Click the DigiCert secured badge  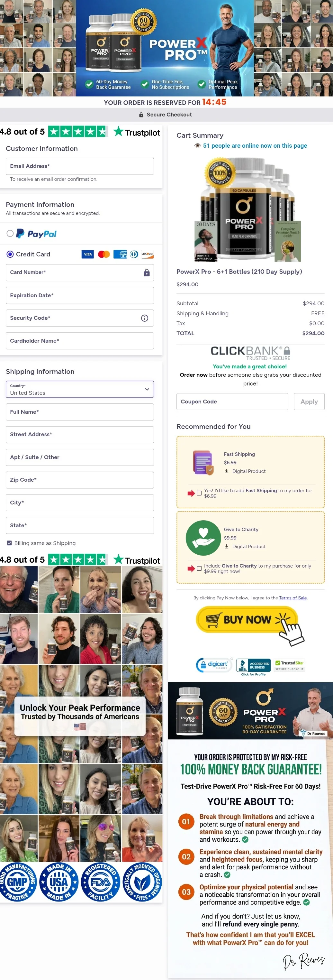(x=214, y=665)
